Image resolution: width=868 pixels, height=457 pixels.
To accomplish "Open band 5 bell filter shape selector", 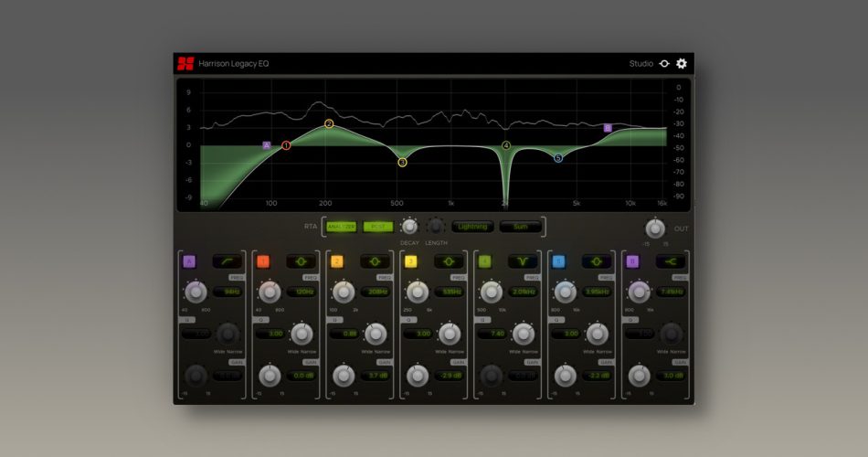I will pos(597,261).
